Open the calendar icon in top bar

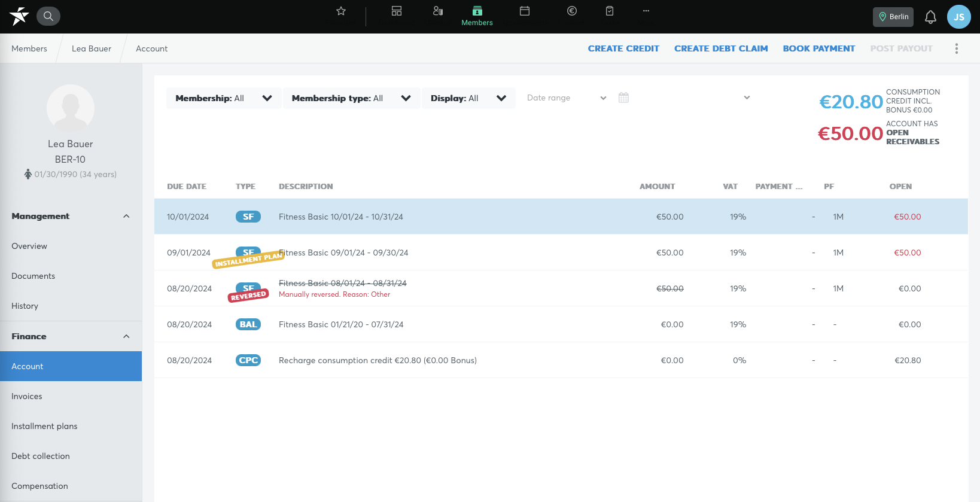point(525,11)
